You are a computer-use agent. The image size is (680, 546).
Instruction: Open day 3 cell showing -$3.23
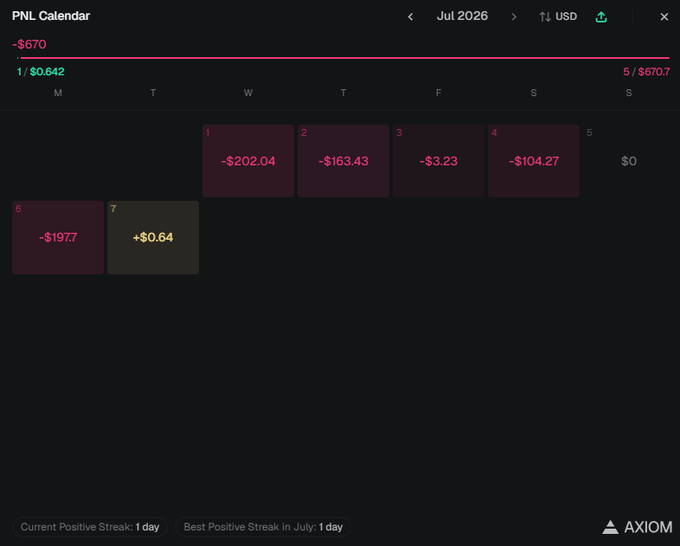pos(438,161)
